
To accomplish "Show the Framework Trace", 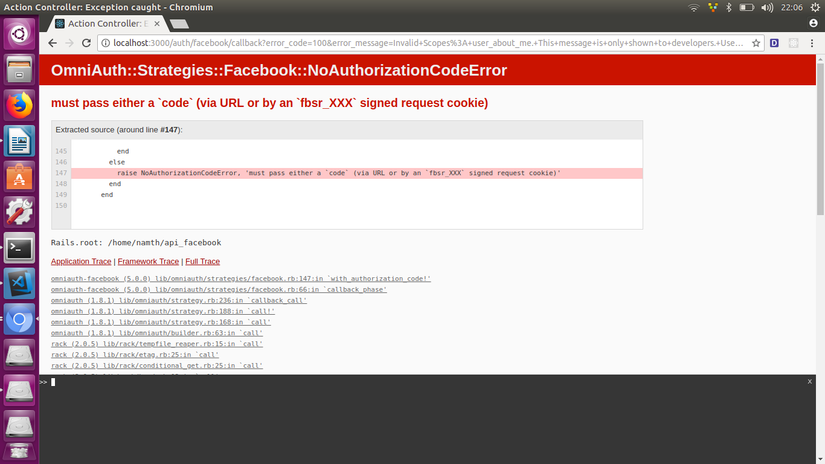I will pyautogui.click(x=148, y=261).
